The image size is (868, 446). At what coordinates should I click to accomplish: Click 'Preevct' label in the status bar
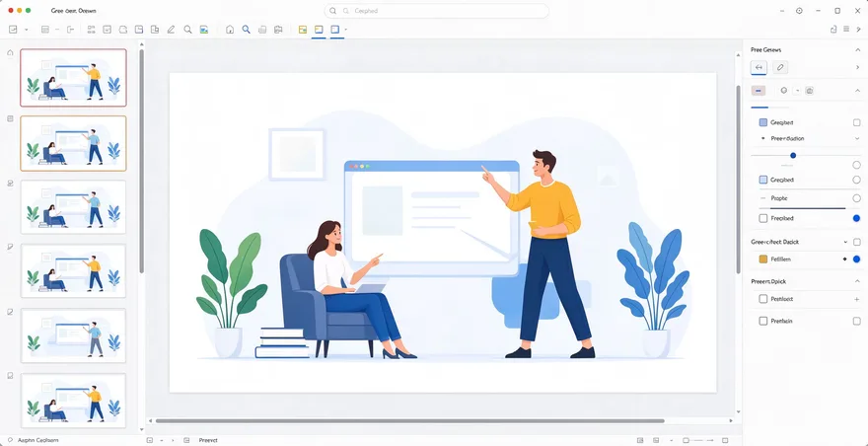(x=208, y=440)
